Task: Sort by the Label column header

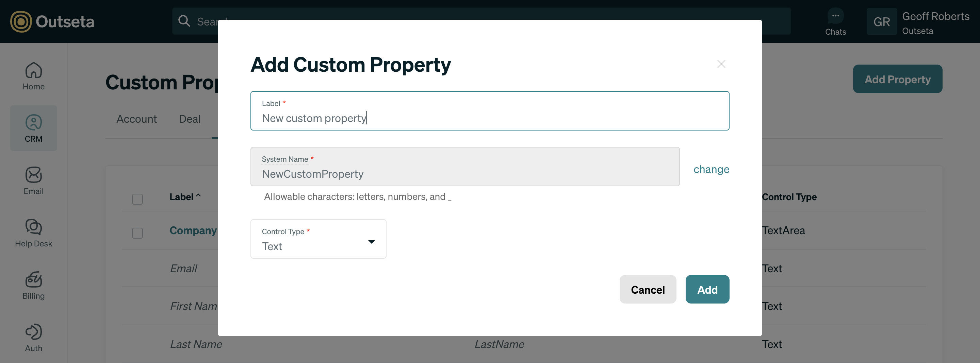Action: [184, 196]
